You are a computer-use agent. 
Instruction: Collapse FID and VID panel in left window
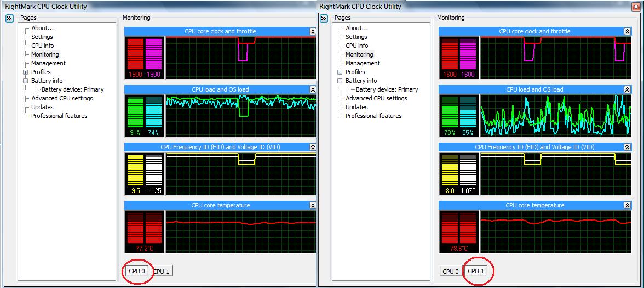tap(313, 147)
